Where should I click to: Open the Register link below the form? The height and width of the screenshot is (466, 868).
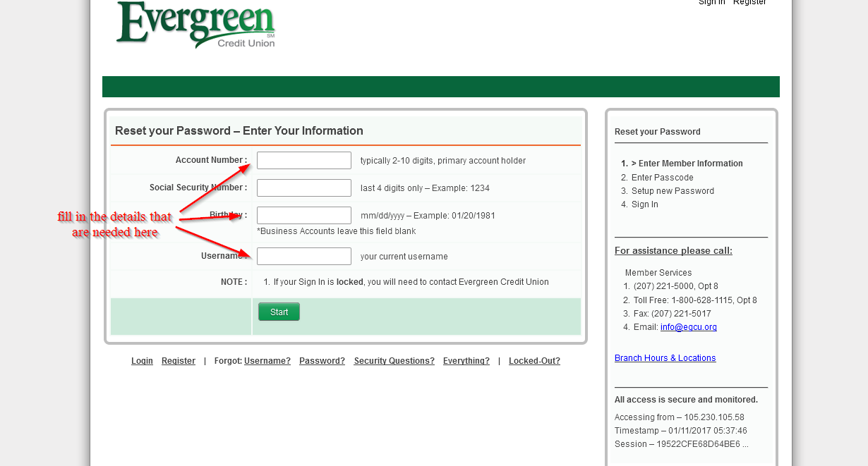coord(179,361)
